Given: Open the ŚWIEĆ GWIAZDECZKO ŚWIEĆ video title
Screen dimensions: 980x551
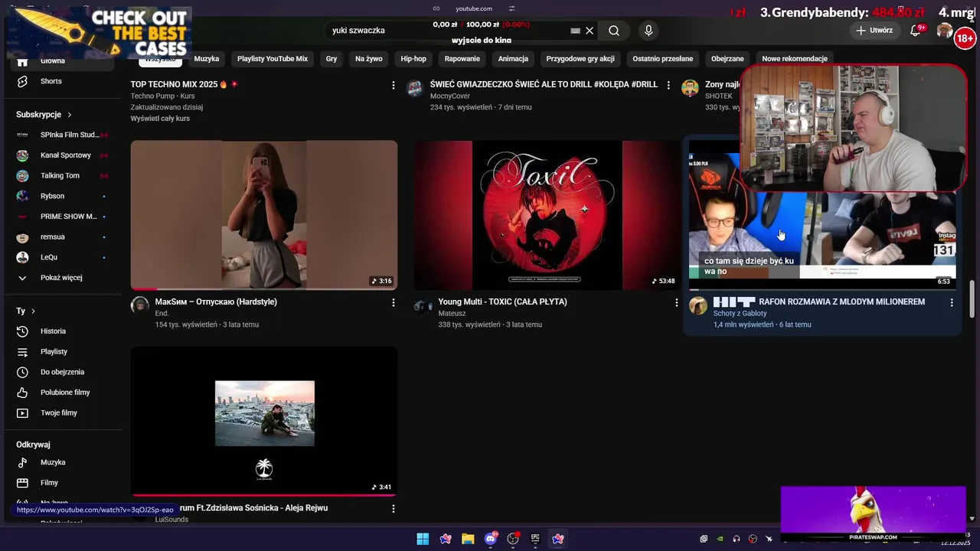Looking at the screenshot, I should (544, 85).
